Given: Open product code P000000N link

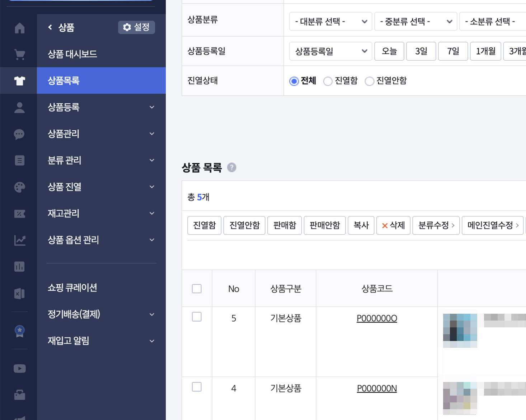Looking at the screenshot, I should pyautogui.click(x=377, y=388).
